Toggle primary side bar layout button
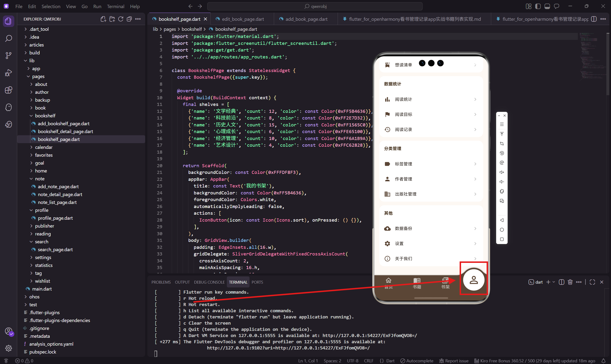The height and width of the screenshot is (364, 611). point(538,6)
